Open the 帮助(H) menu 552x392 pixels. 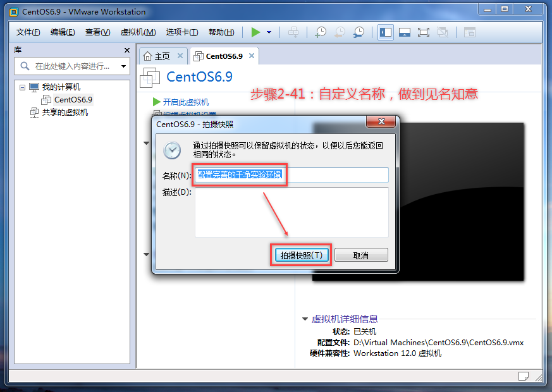[x=221, y=32]
